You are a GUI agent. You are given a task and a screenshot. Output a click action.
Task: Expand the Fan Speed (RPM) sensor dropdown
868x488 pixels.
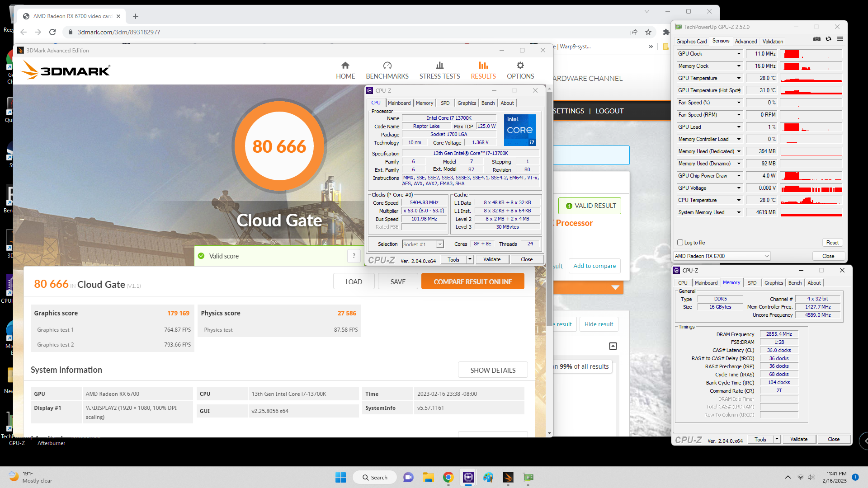point(739,115)
